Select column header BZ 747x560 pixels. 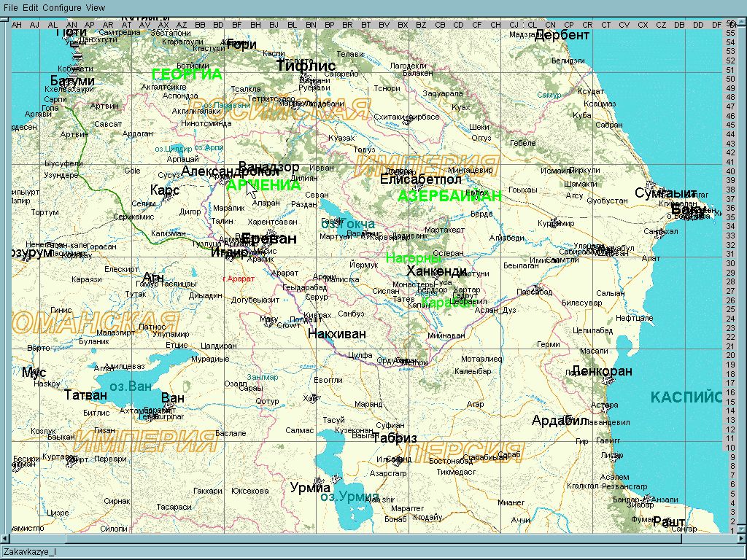(421, 25)
